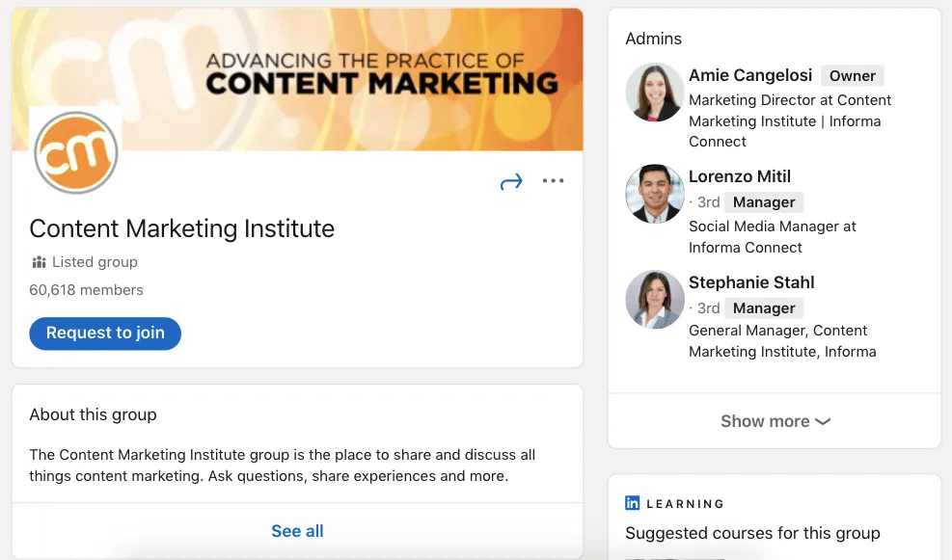This screenshot has height=560, width=952.
Task: Click the Suggested courses for this group heading
Action: (x=752, y=533)
